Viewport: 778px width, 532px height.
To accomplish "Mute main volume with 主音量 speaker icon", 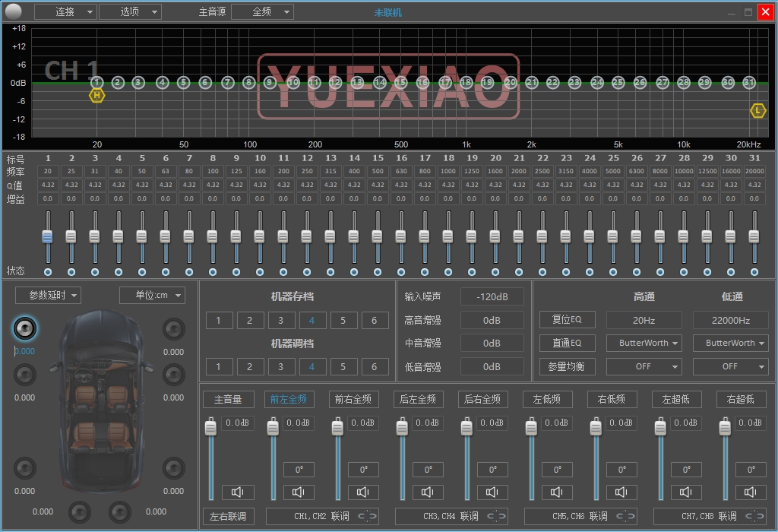I will click(238, 492).
